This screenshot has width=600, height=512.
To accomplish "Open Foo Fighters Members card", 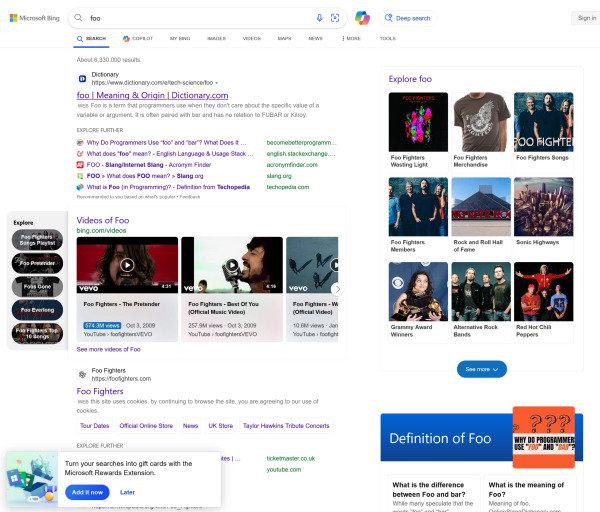I will click(418, 215).
